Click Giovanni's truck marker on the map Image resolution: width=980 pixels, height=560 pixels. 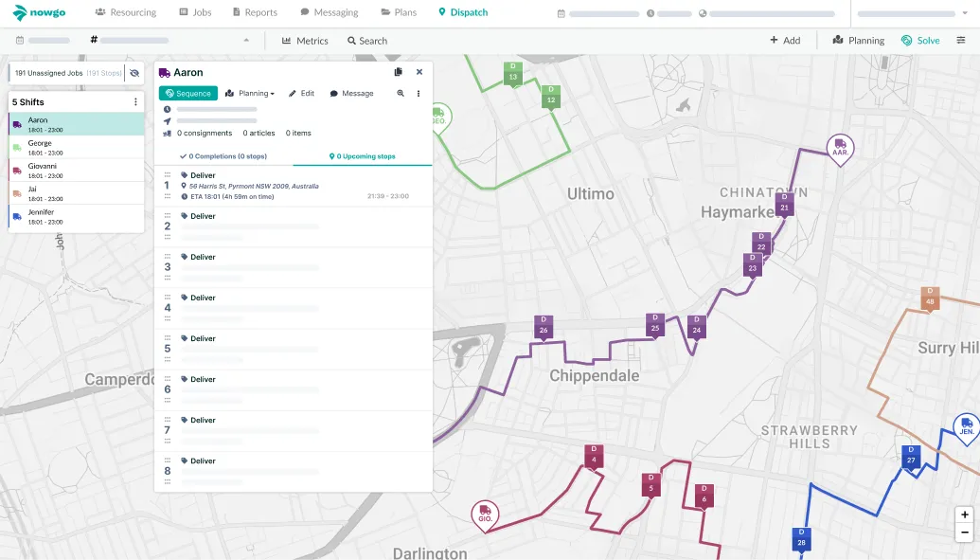(x=485, y=515)
